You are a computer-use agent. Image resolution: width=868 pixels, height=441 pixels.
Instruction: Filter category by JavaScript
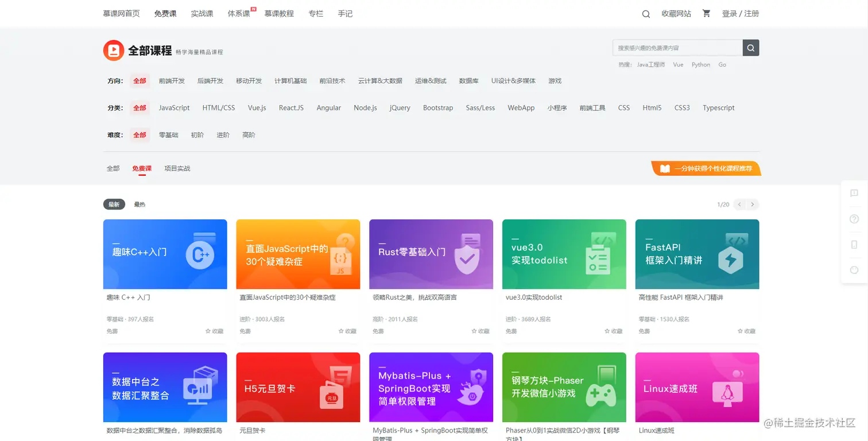(175, 108)
